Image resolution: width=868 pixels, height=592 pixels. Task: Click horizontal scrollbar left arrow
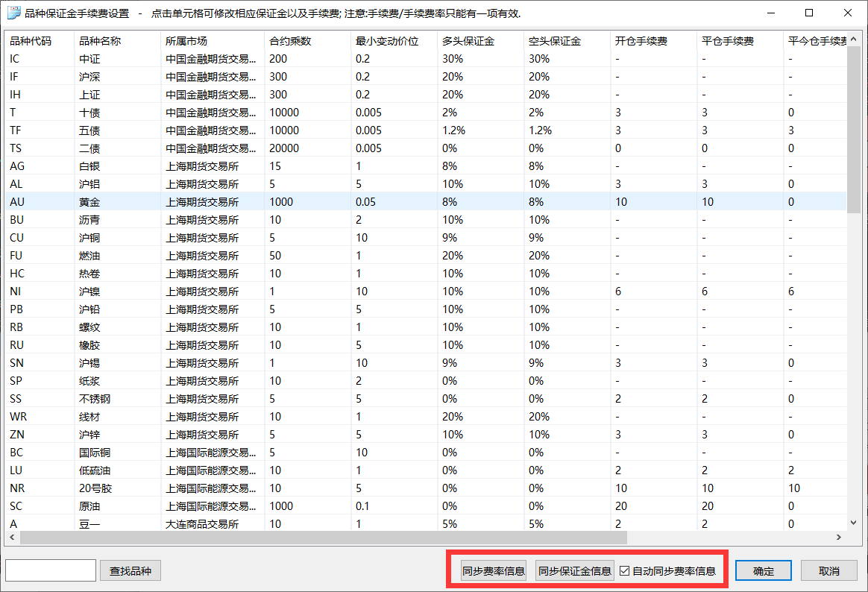pos(12,538)
